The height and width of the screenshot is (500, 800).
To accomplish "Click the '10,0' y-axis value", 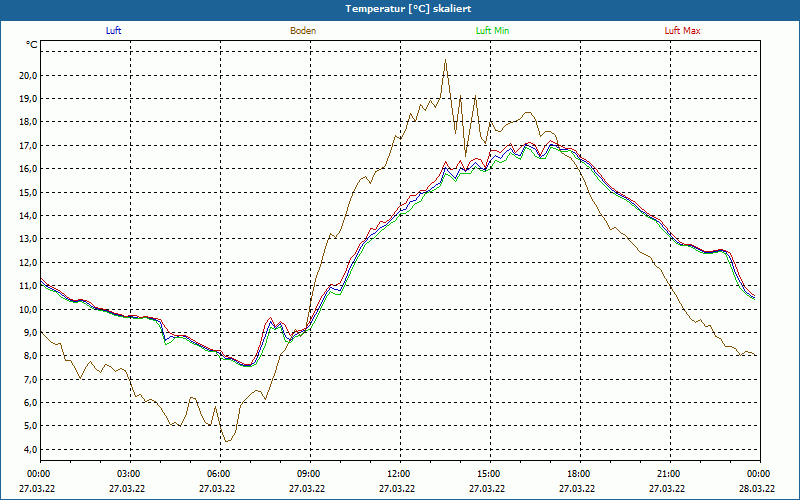I will pos(28,309).
